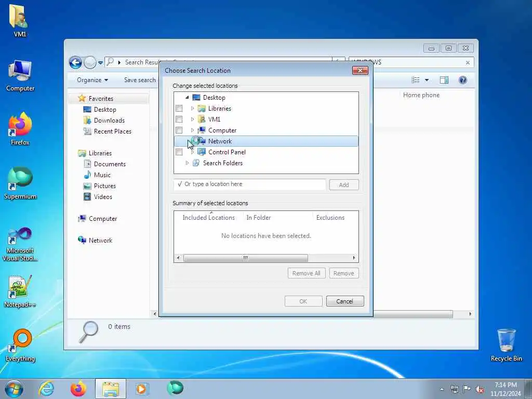Click the muted volume tray icon
Image resolution: width=532 pixels, height=399 pixels.
coord(480,390)
